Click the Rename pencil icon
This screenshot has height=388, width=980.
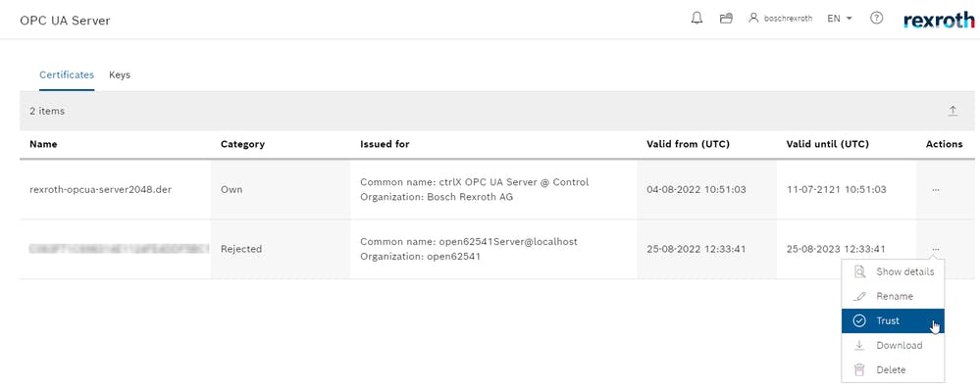860,296
